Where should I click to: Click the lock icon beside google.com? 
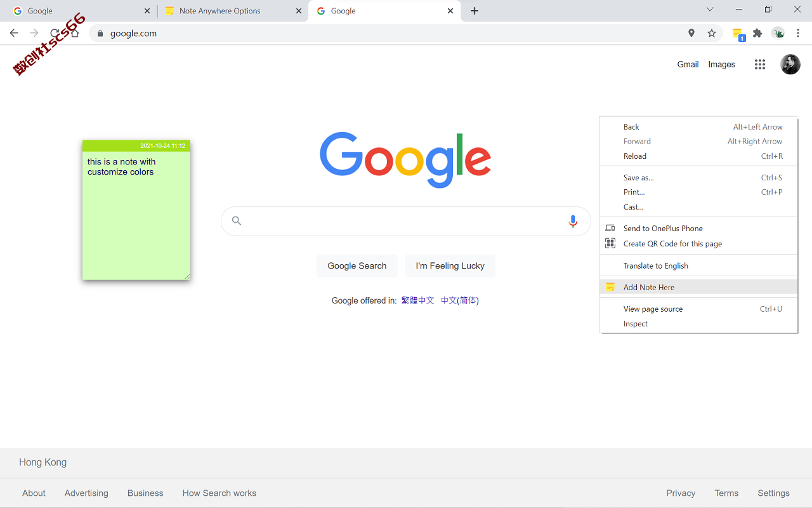tap(100, 34)
